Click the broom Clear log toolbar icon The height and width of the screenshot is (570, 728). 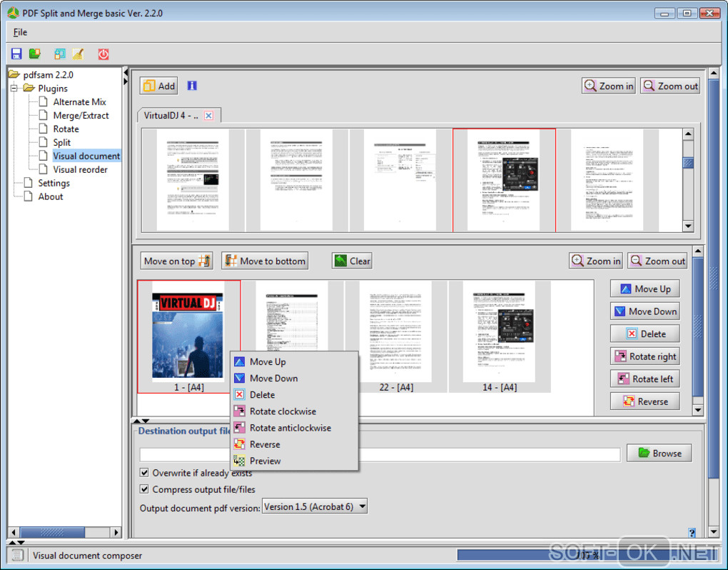(78, 54)
